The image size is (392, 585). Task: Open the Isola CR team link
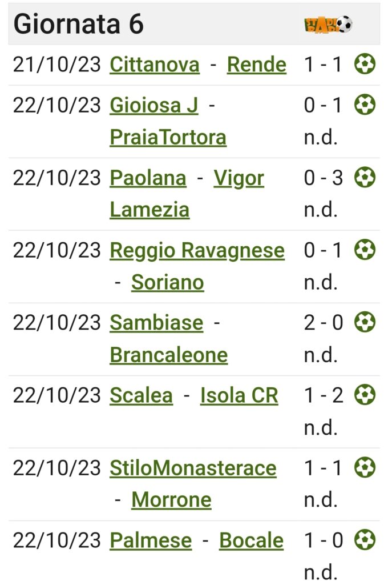click(239, 395)
